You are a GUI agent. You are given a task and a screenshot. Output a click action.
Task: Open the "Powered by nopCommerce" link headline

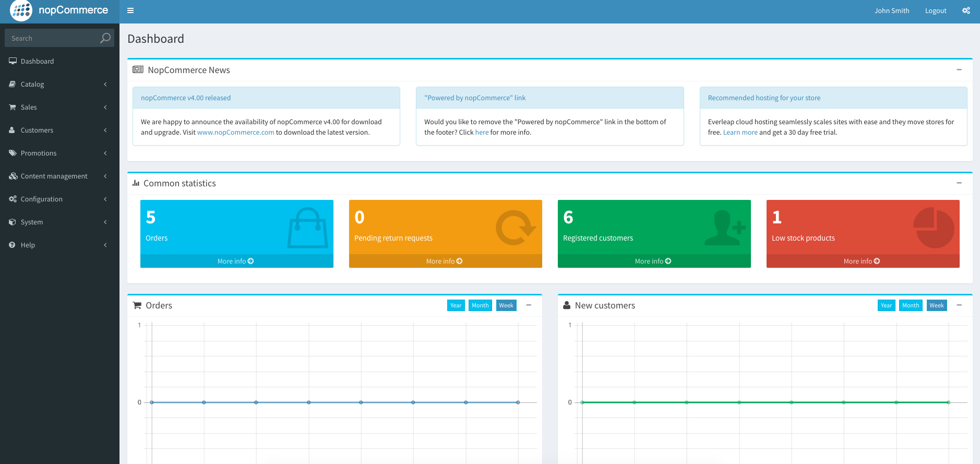475,98
